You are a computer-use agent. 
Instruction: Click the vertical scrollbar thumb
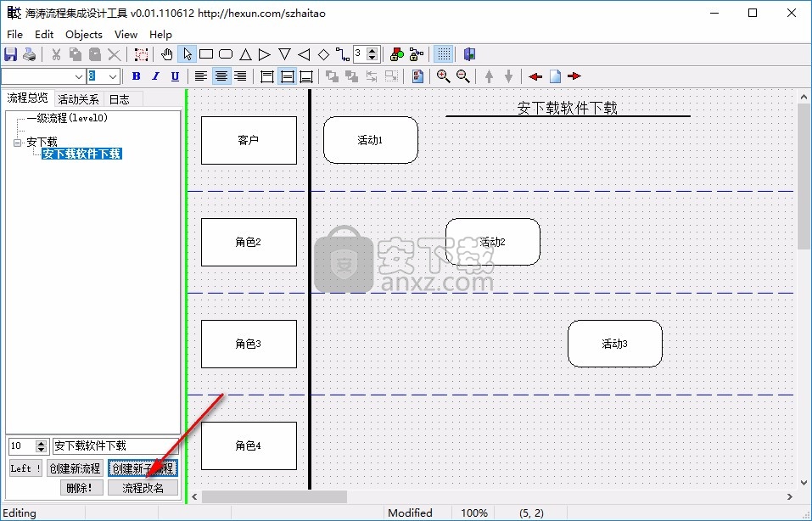click(x=804, y=176)
